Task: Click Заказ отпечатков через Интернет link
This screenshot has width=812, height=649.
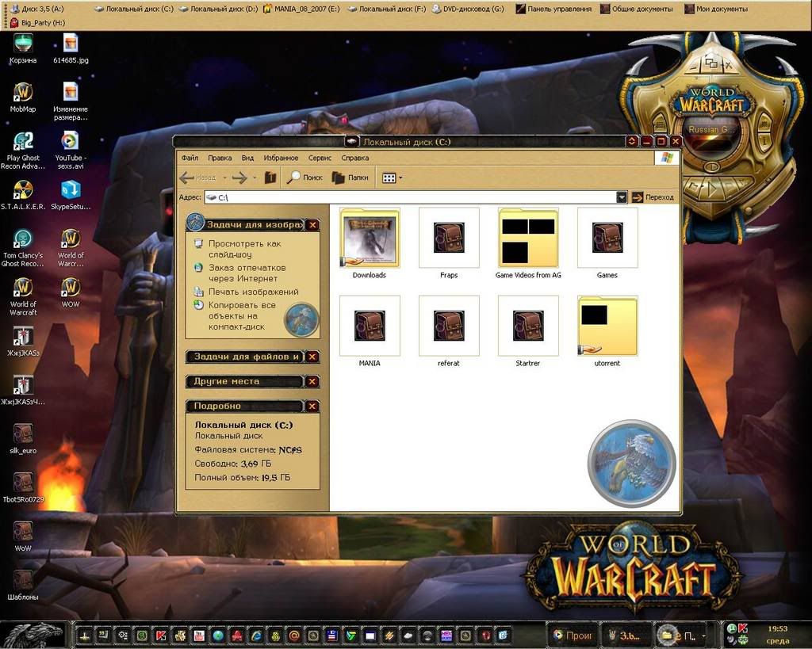Action: (247, 273)
